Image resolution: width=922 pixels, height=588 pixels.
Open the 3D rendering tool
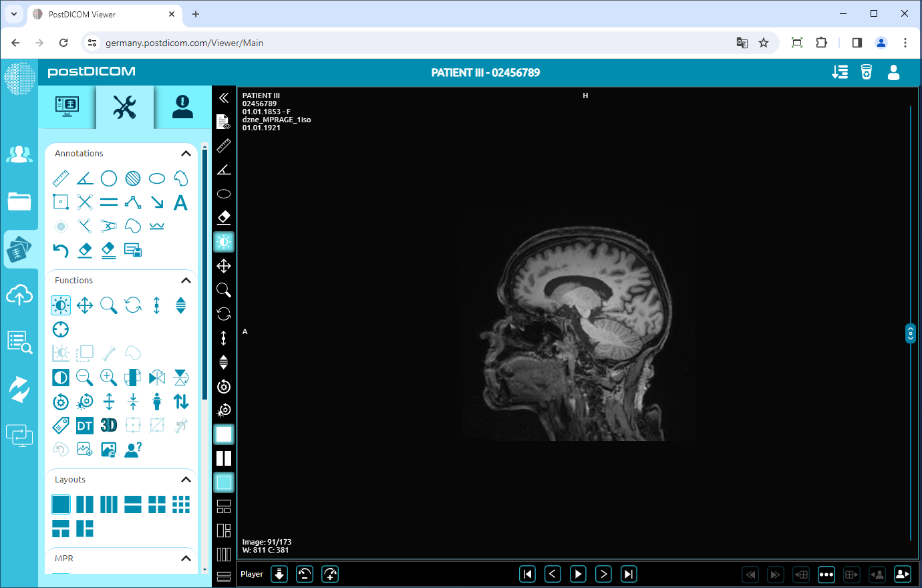[x=108, y=425]
